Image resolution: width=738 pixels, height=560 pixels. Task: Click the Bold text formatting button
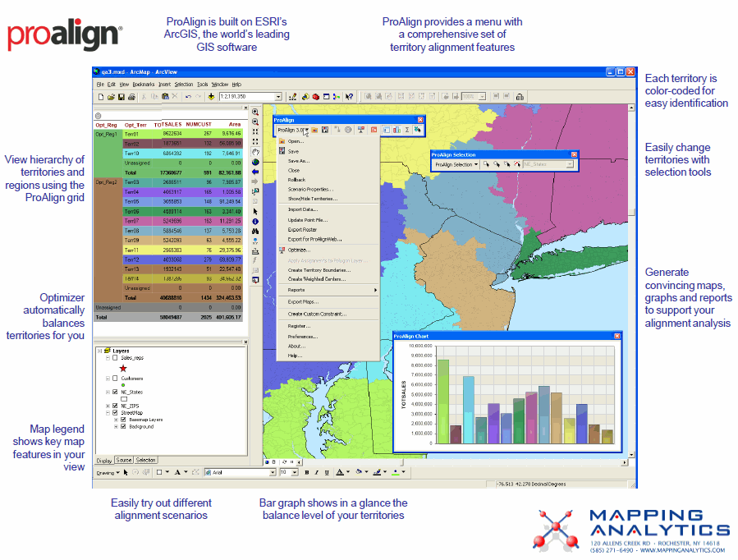click(306, 473)
